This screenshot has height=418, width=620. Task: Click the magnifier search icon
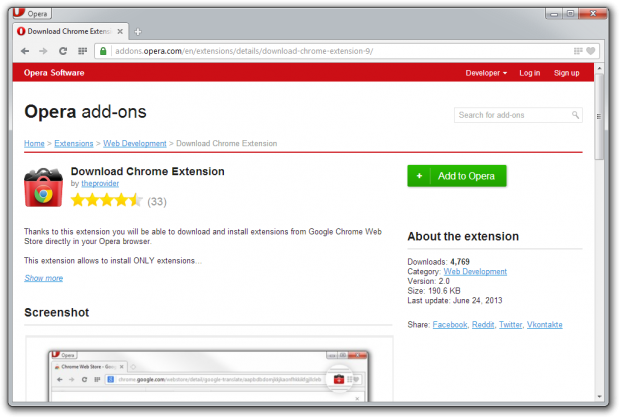(575, 115)
